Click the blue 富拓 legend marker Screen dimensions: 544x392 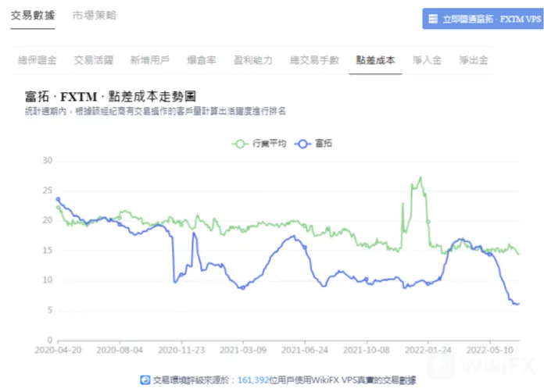[302, 144]
